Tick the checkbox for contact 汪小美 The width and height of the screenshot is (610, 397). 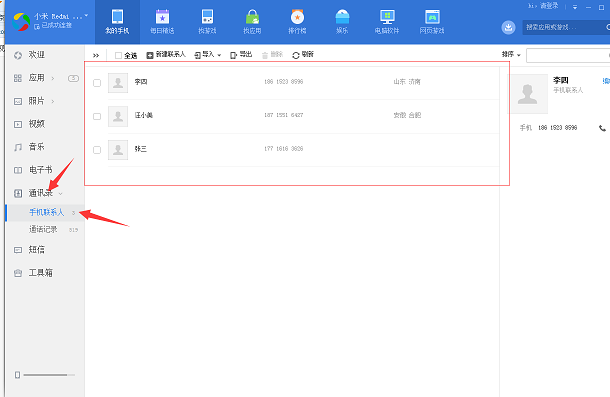coord(97,116)
